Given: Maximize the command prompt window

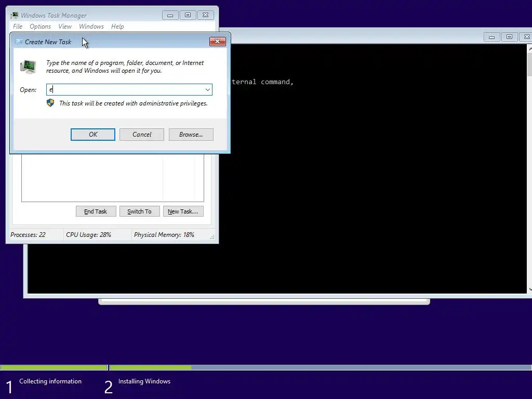Looking at the screenshot, I should [509, 37].
